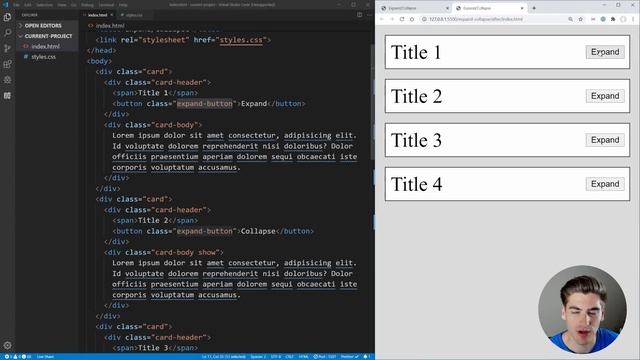The height and width of the screenshot is (360, 640).
Task: Click the Port 5501 Live Server status item
Action: (324, 357)
